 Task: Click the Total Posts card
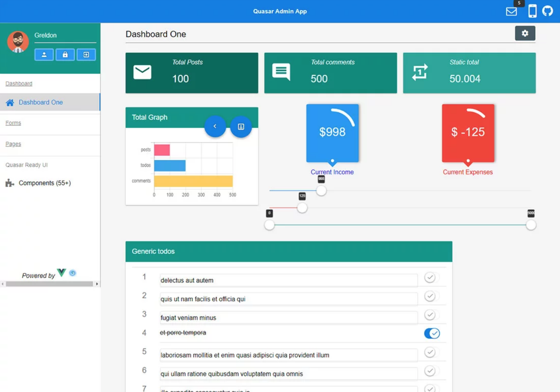coord(192,73)
